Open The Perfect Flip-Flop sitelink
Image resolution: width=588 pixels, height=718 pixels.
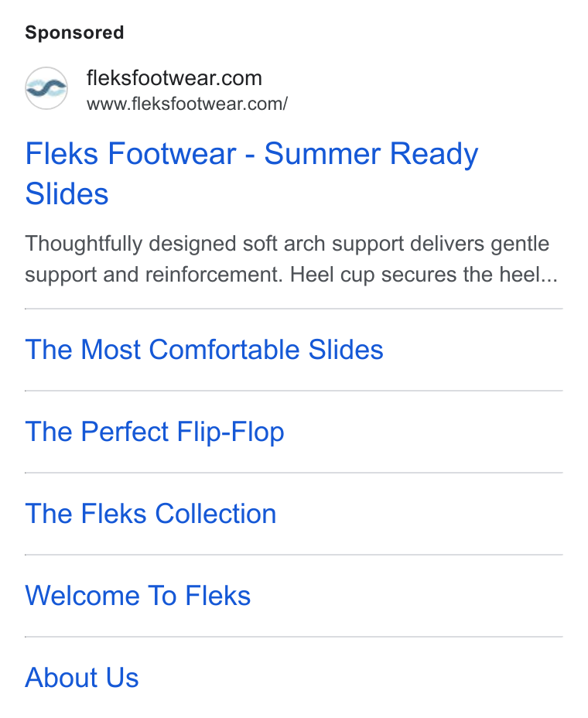click(x=155, y=432)
